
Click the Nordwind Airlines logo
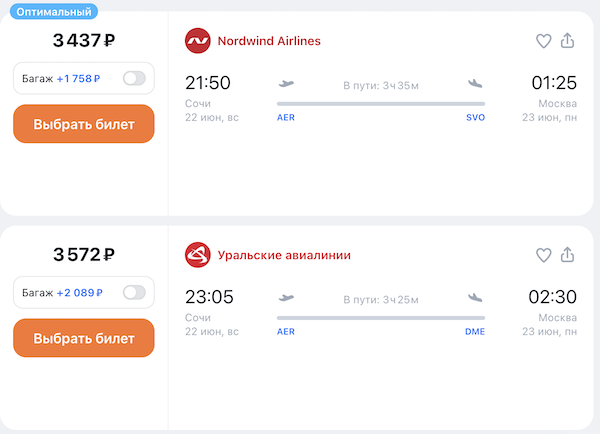coord(197,41)
